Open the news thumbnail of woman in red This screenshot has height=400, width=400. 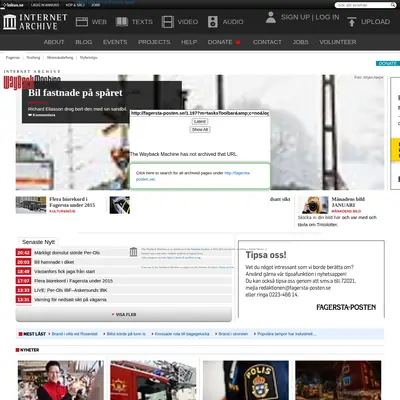61,380
